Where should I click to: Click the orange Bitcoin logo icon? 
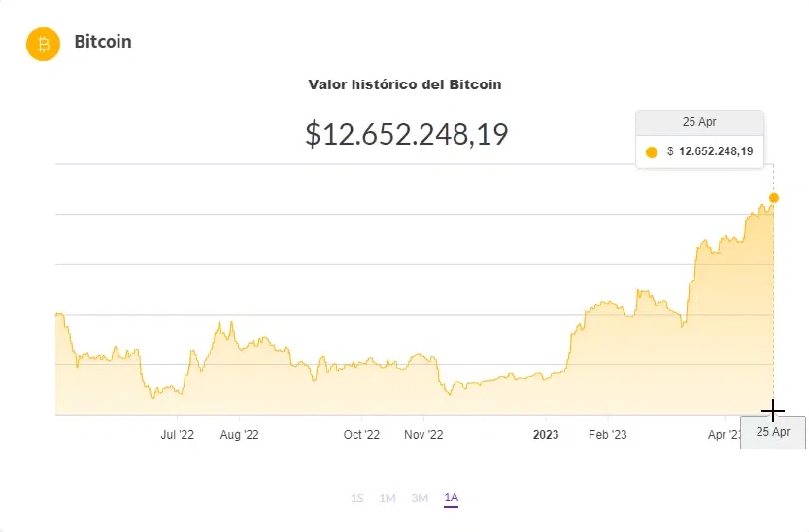point(43,44)
